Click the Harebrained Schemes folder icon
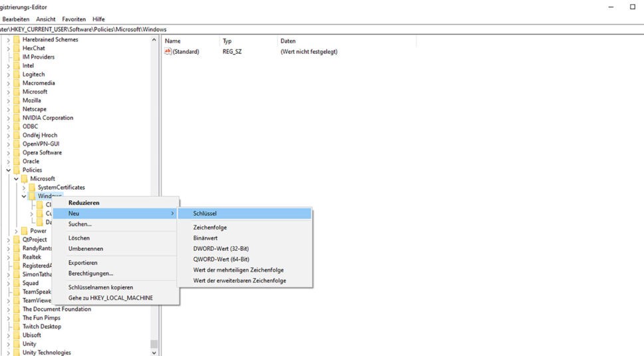Viewport: 644px width, 356px height. (17, 39)
